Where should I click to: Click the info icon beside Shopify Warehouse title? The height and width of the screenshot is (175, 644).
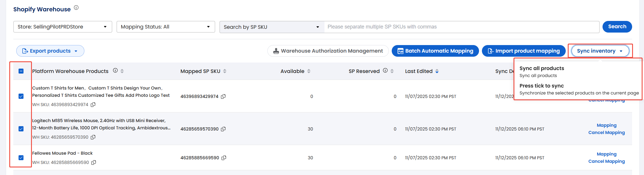(x=76, y=8)
